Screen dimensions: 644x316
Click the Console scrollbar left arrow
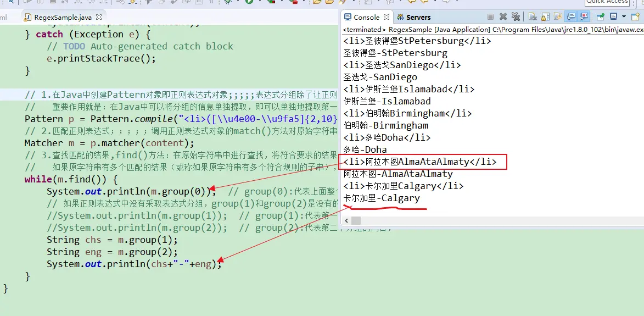tap(346, 221)
